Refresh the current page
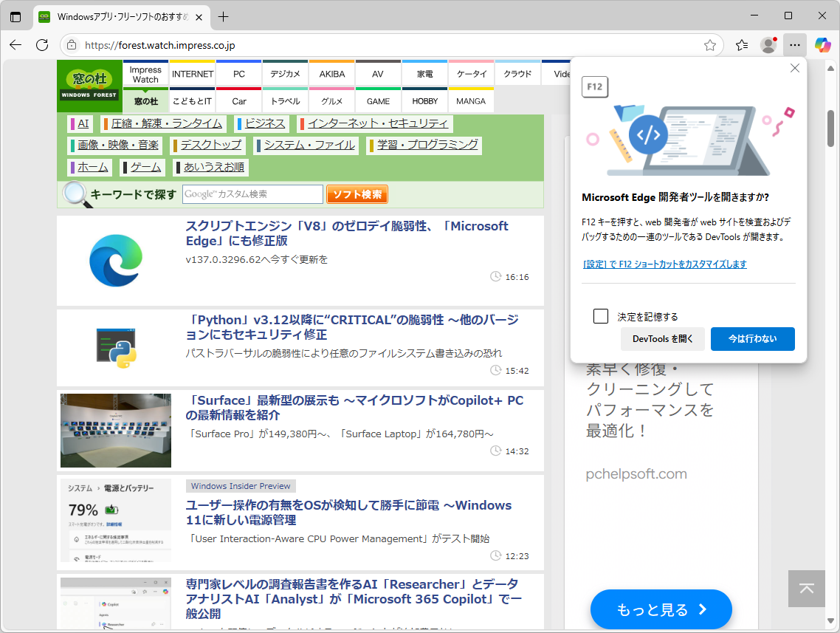The width and height of the screenshot is (840, 633). click(x=42, y=45)
